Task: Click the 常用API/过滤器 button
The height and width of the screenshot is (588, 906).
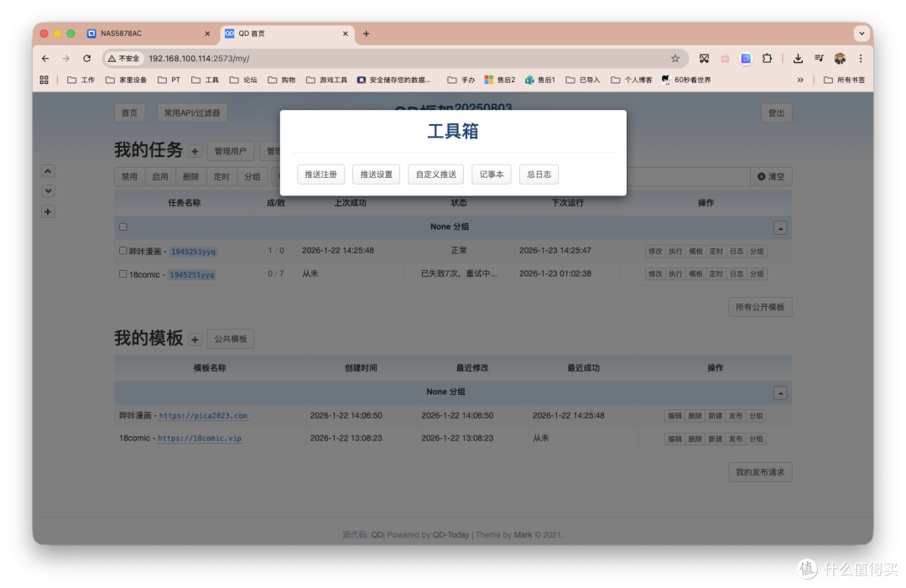Action: coord(192,113)
